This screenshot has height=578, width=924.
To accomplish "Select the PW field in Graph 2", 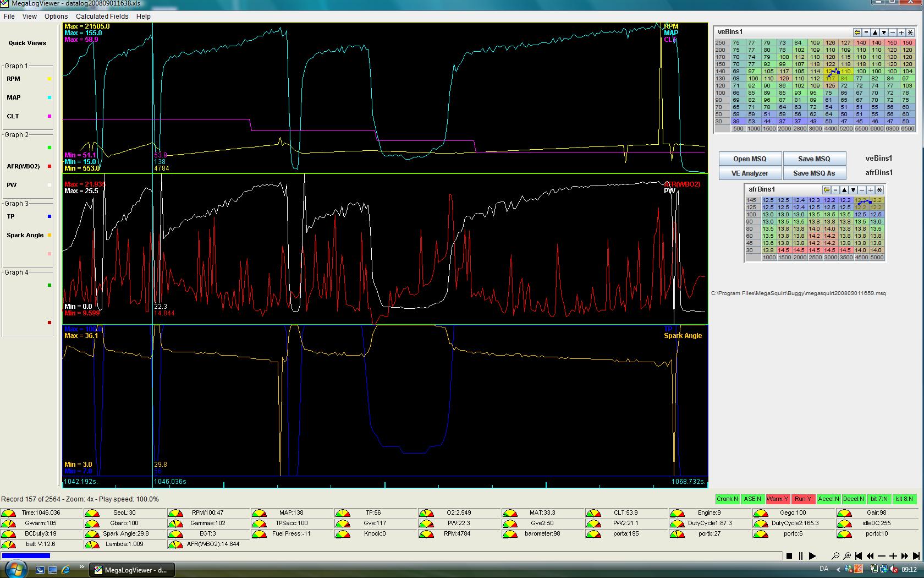I will click(12, 185).
